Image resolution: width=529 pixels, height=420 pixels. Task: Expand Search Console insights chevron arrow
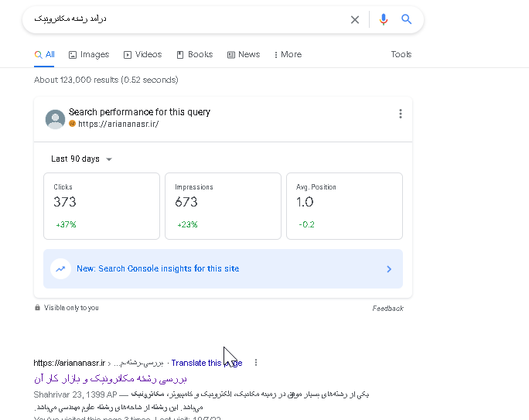(389, 269)
